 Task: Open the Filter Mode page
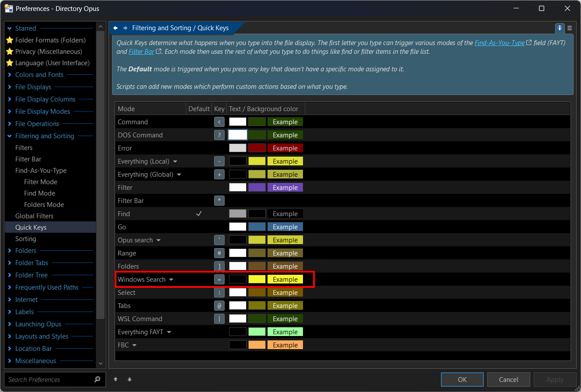coord(41,182)
